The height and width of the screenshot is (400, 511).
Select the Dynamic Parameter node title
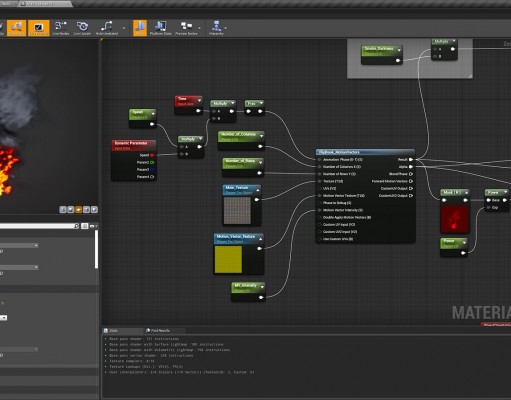(x=134, y=145)
